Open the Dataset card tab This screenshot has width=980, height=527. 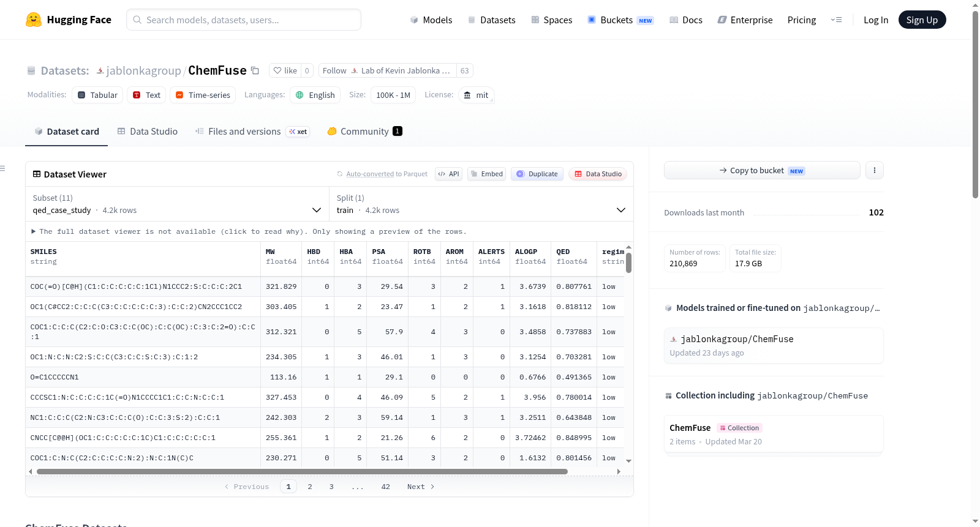pos(66,132)
